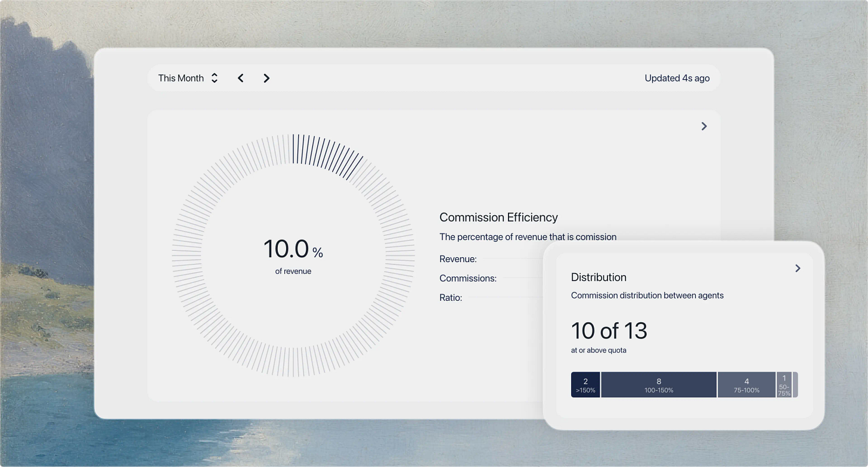Select the 50-75% distribution segment
Viewport: 868px width, 467px height.
click(x=784, y=385)
